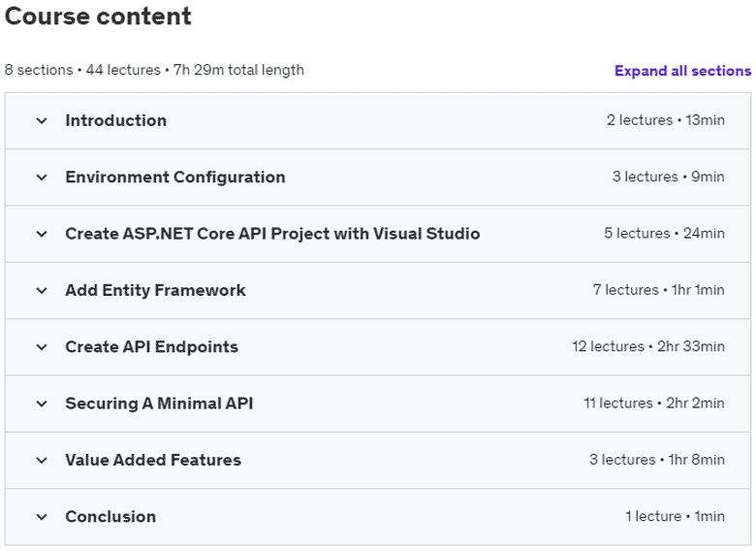
Task: Expand the Create API Endpoints chevron
Action: [42, 347]
